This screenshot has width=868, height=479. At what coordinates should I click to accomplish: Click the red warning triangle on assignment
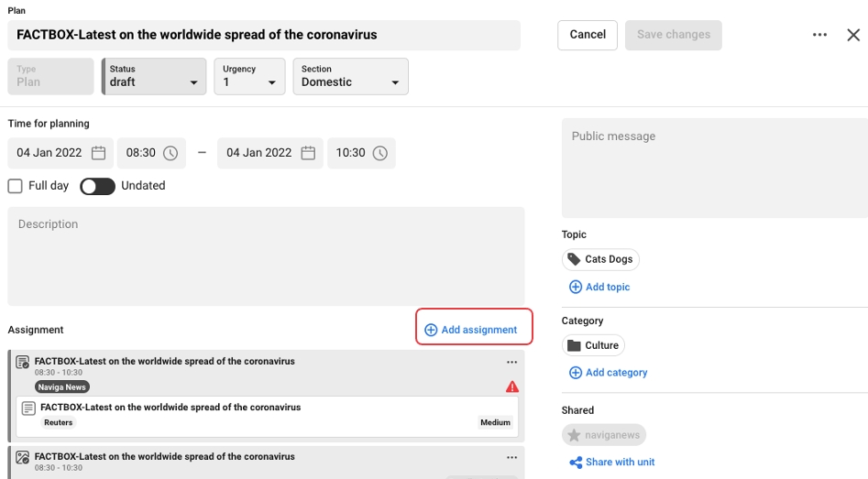click(512, 387)
